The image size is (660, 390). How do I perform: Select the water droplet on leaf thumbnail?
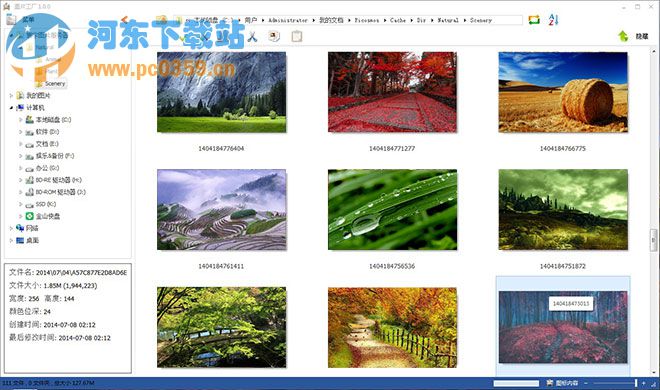tap(392, 210)
